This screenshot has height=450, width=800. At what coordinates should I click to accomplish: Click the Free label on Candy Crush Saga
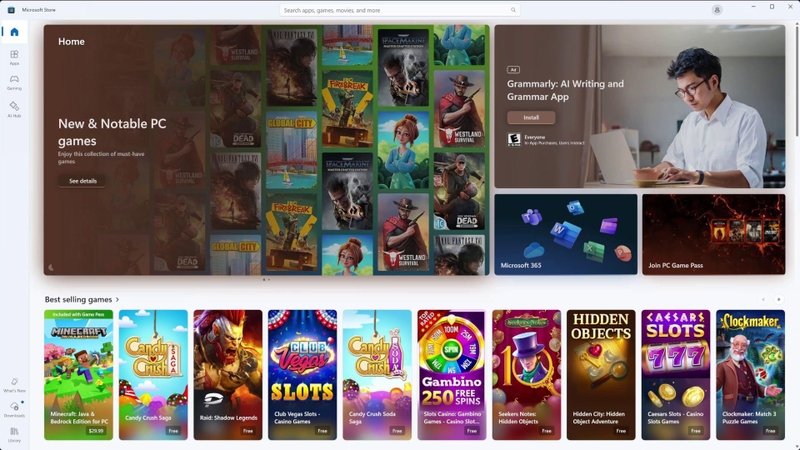pos(173,431)
